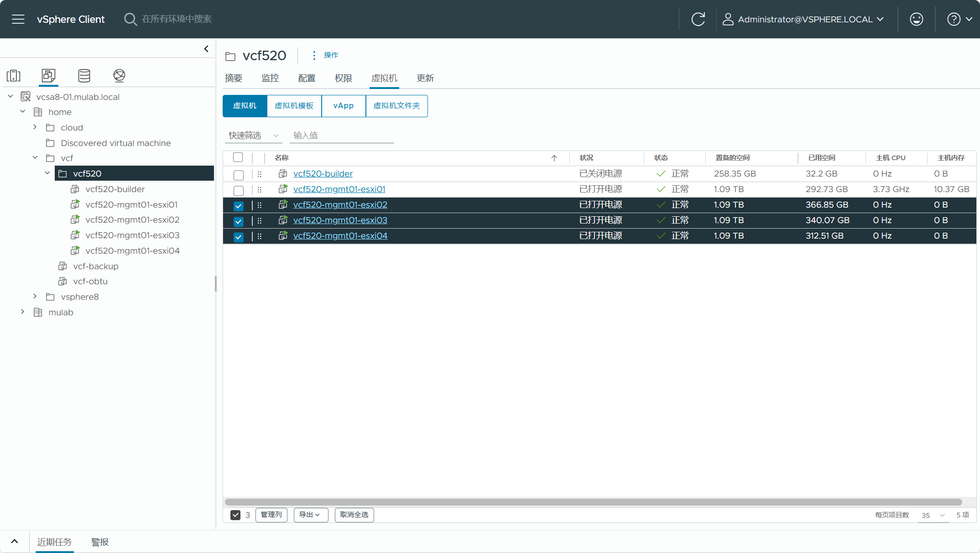Collapse the home datacenter node

[x=23, y=111]
